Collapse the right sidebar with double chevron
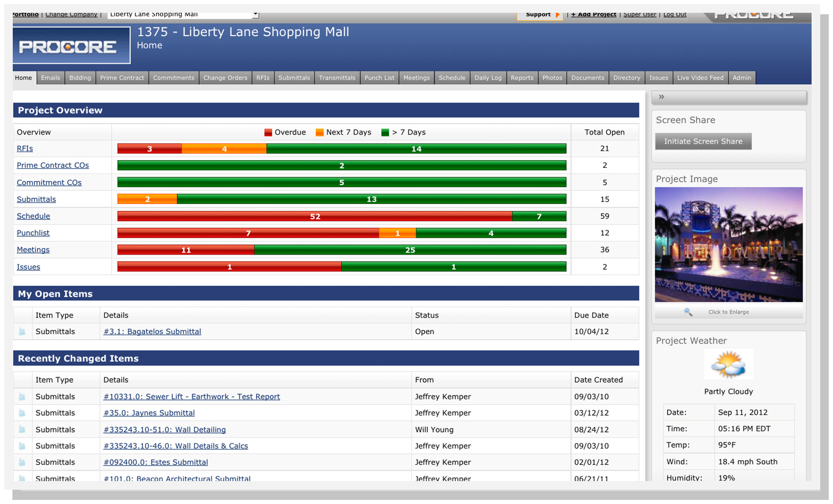The width and height of the screenshot is (833, 504). coord(662,97)
